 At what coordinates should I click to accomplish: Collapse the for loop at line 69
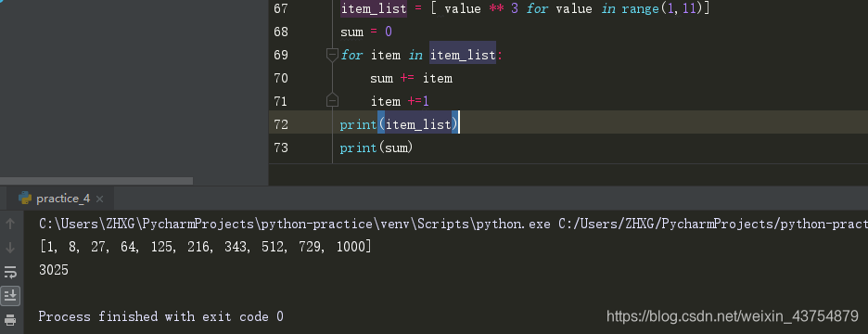click(332, 55)
